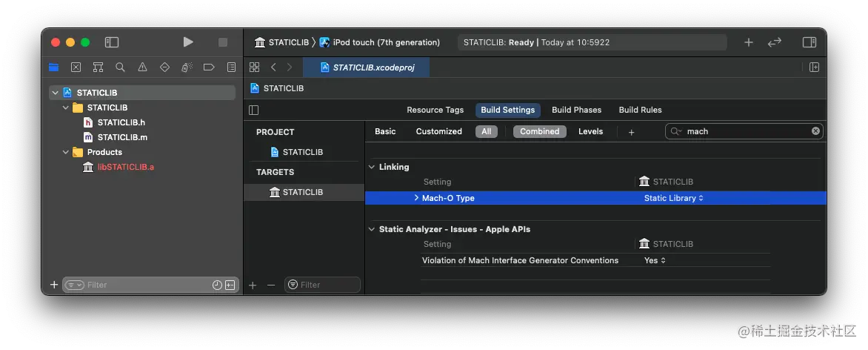The width and height of the screenshot is (868, 350).
Task: Focus the targets list Filter field
Action: tap(323, 285)
